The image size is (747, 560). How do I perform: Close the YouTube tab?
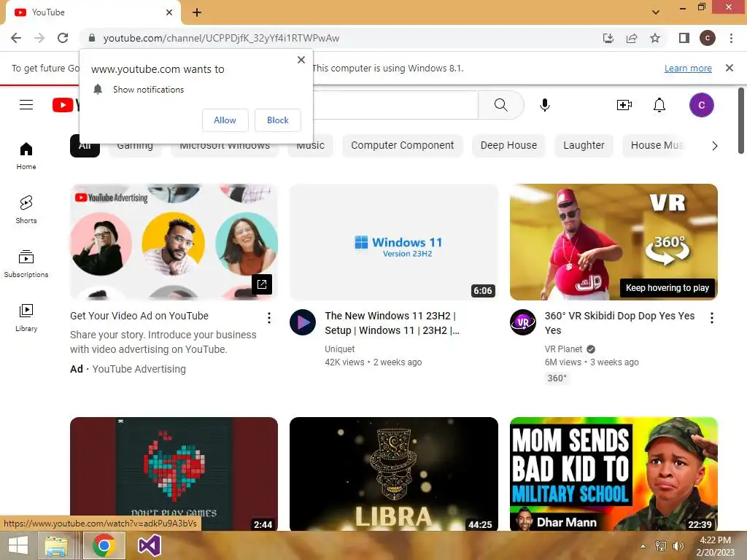[x=169, y=12]
